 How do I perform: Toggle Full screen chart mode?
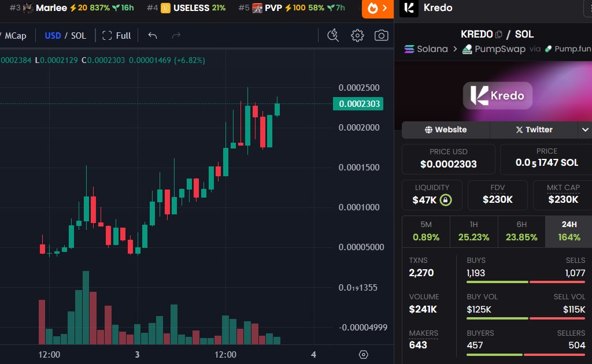(x=117, y=35)
